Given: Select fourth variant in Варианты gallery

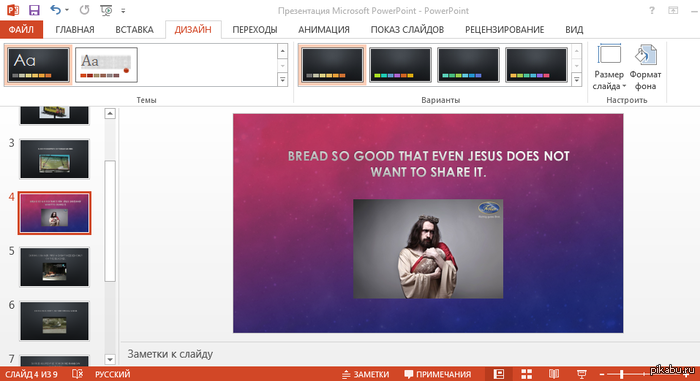Looking at the screenshot, I should [536, 65].
